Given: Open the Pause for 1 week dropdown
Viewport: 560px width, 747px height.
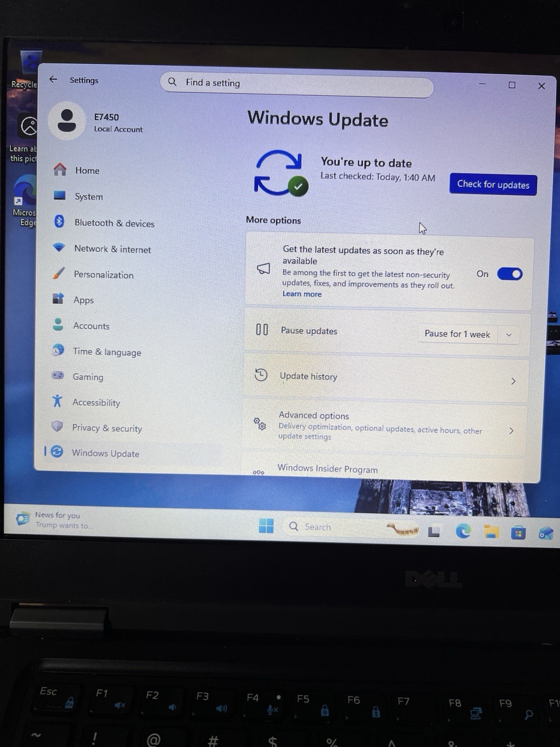Looking at the screenshot, I should [x=509, y=335].
